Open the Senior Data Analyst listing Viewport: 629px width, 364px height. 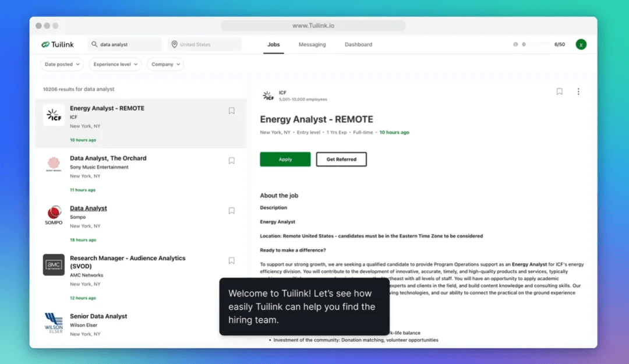pyautogui.click(x=98, y=316)
